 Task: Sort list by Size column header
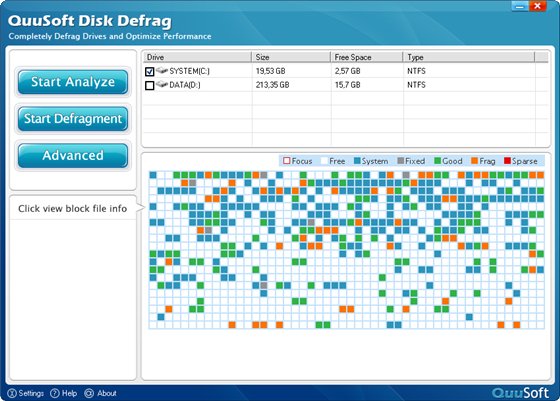(291, 57)
